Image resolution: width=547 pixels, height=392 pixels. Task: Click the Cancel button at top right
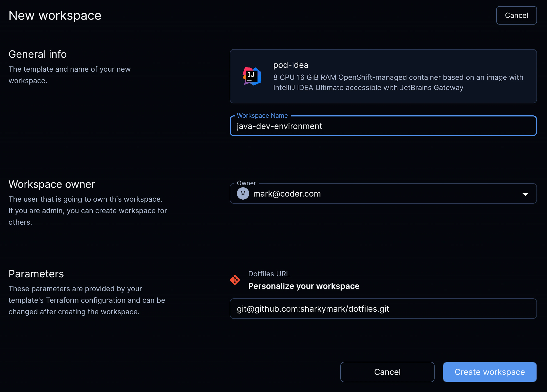point(516,15)
